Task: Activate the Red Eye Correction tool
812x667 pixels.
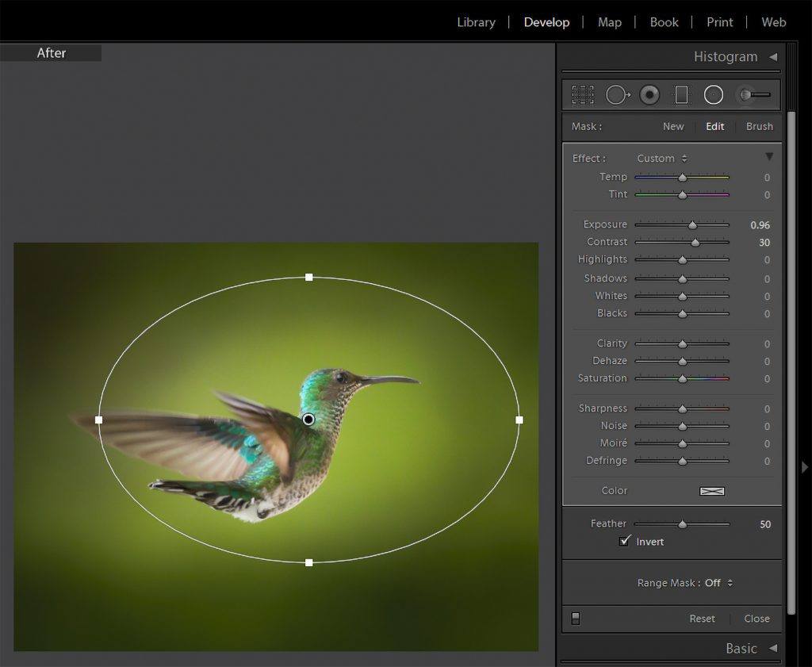Action: coord(650,95)
